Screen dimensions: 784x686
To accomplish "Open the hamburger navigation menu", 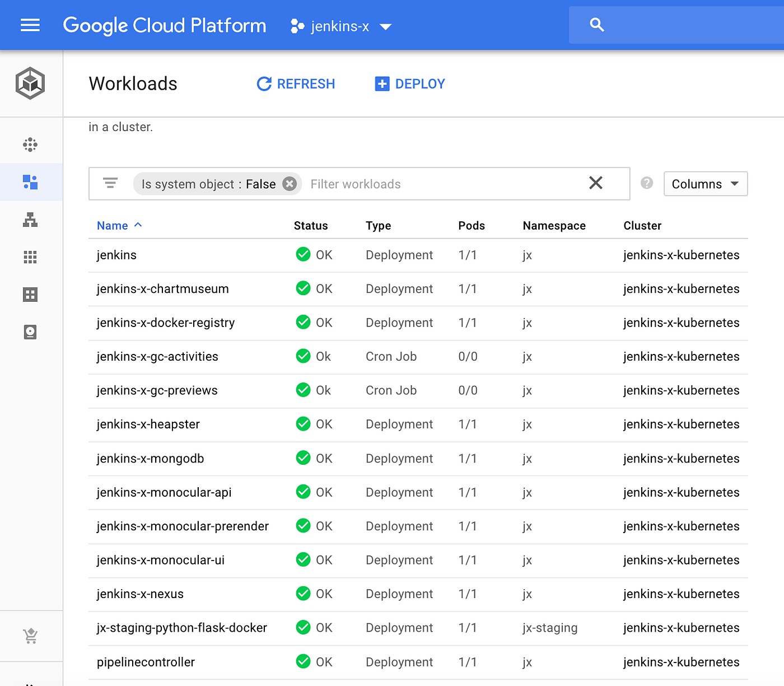I will click(x=30, y=25).
